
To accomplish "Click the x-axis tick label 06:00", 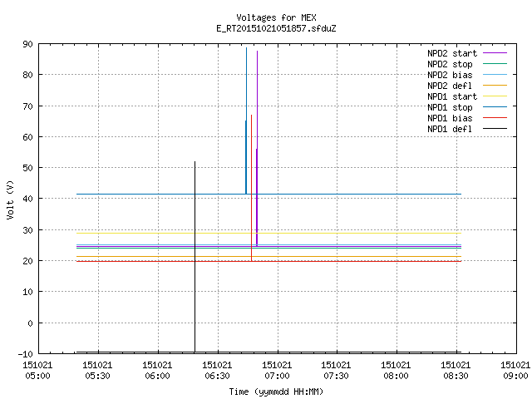I will click(157, 376).
